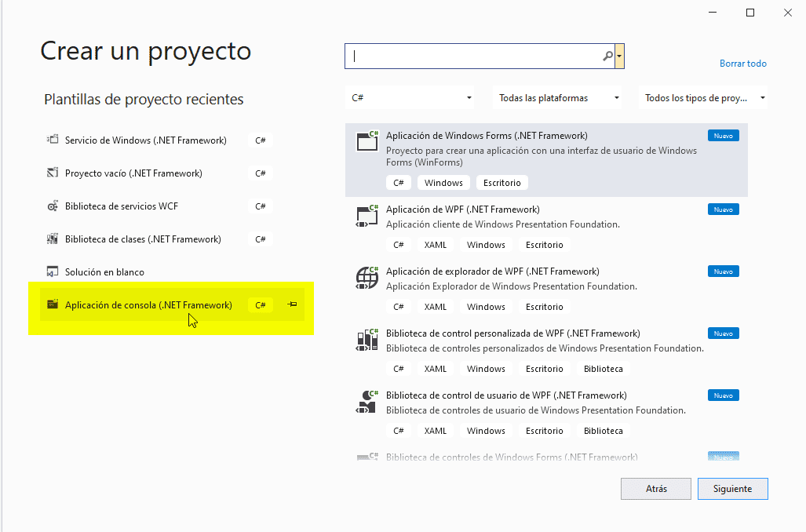Click the Servicio de Windows template icon

(x=53, y=140)
